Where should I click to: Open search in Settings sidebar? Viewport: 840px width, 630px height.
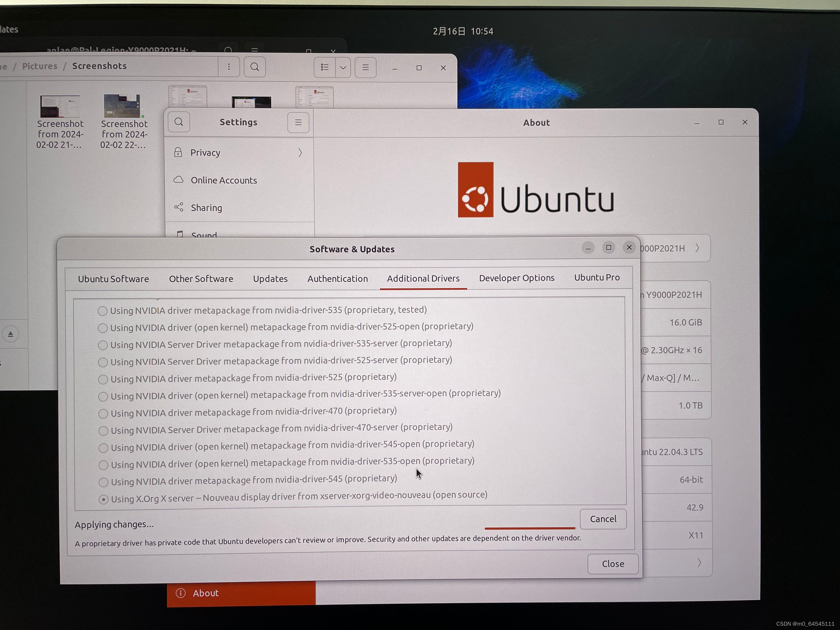[179, 122]
